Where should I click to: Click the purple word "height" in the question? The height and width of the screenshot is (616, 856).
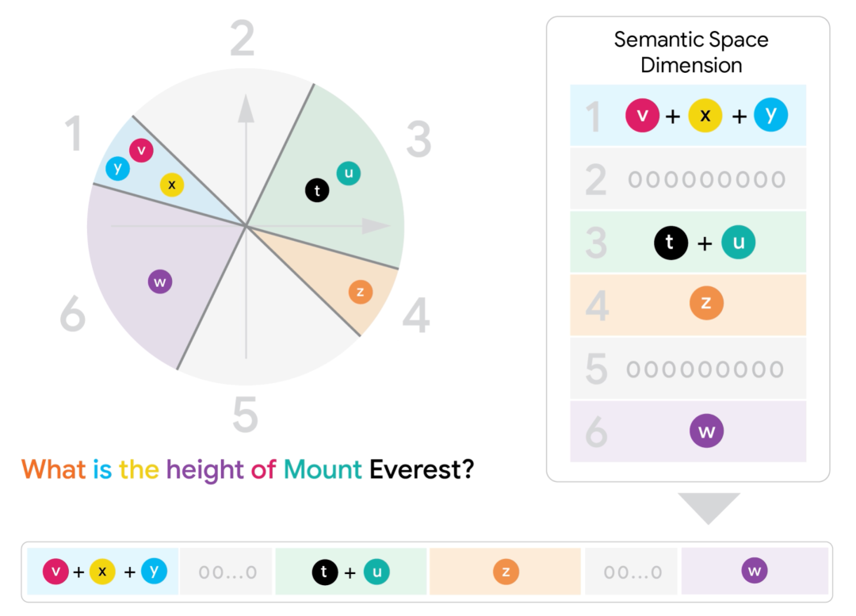tap(204, 471)
